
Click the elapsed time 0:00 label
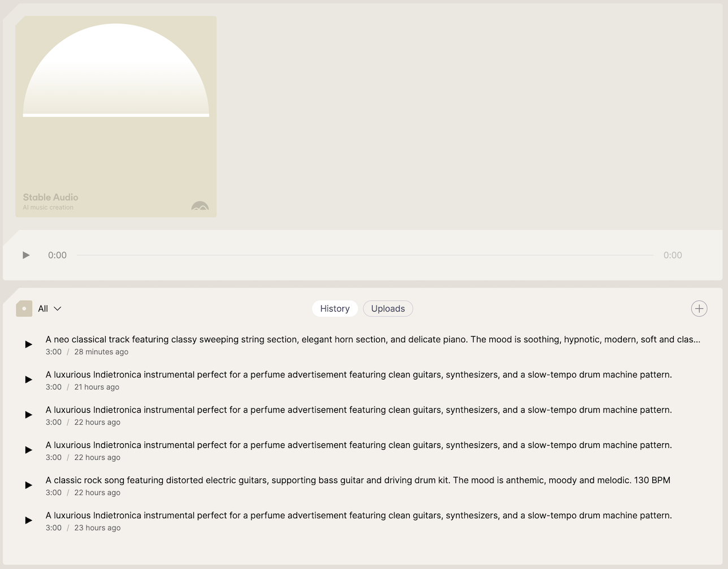coord(57,255)
